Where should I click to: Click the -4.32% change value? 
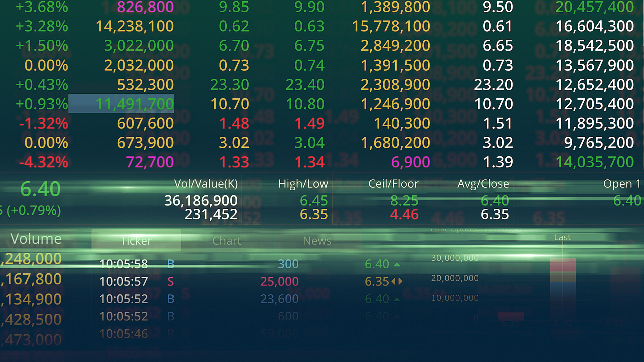44,162
